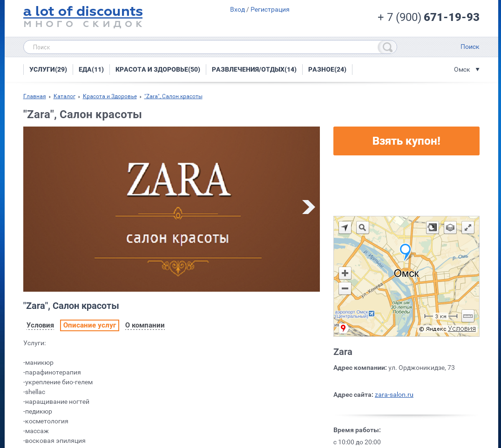
Task: Click the ZARA salon banner image
Action: [171, 209]
